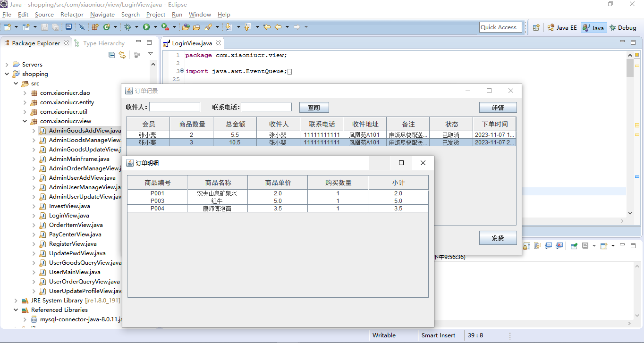Image resolution: width=644 pixels, height=343 pixels.
Task: Open the Run button dropdown arrow
Action: (x=155, y=27)
